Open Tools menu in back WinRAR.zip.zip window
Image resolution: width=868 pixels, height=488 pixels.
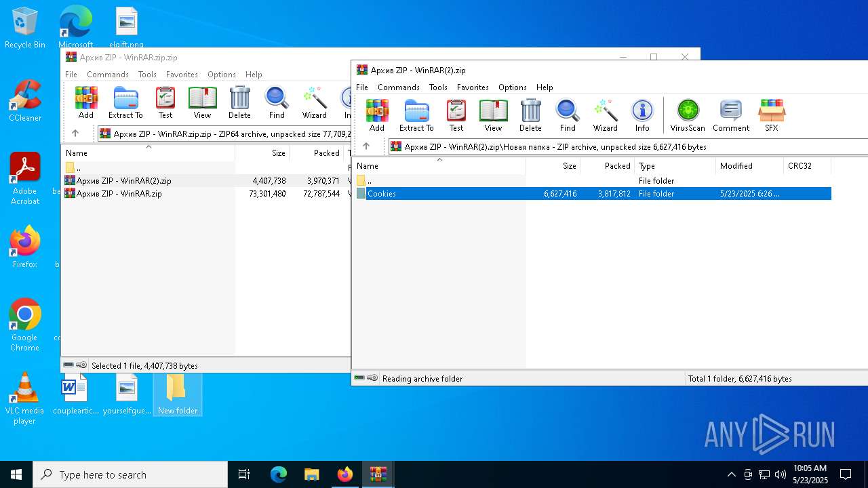(x=147, y=75)
